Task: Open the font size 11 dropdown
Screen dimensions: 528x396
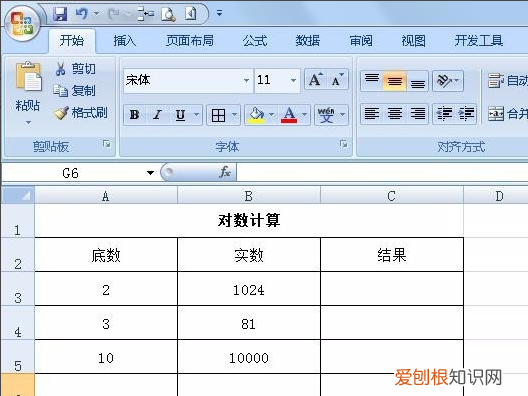Action: [x=293, y=80]
